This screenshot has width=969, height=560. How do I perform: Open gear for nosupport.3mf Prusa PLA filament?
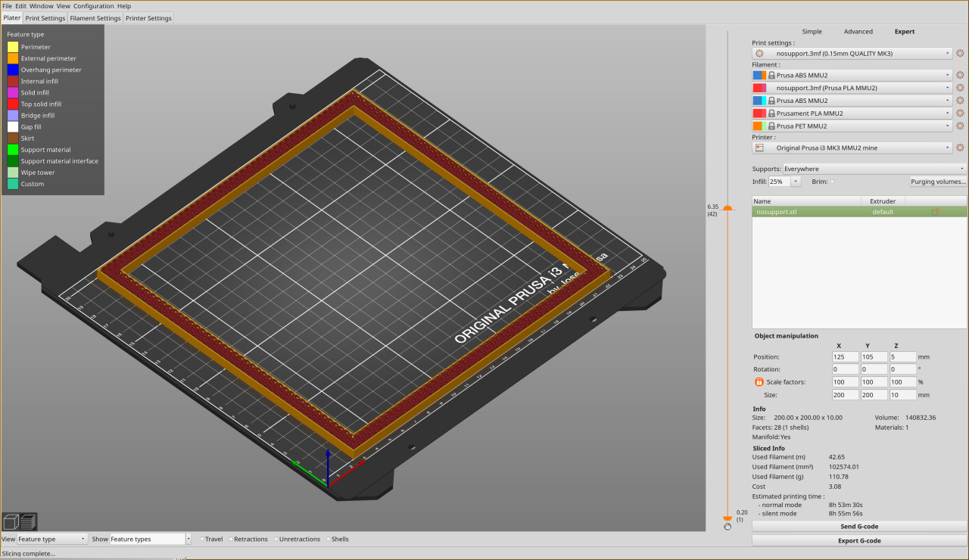coord(960,88)
